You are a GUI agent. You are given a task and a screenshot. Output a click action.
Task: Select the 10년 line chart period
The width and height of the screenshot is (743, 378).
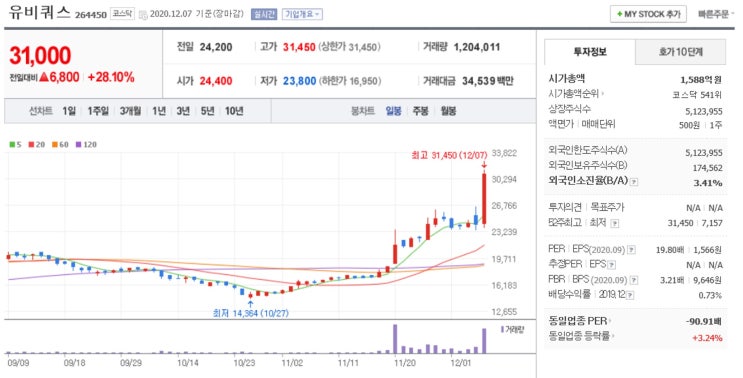click(x=234, y=111)
